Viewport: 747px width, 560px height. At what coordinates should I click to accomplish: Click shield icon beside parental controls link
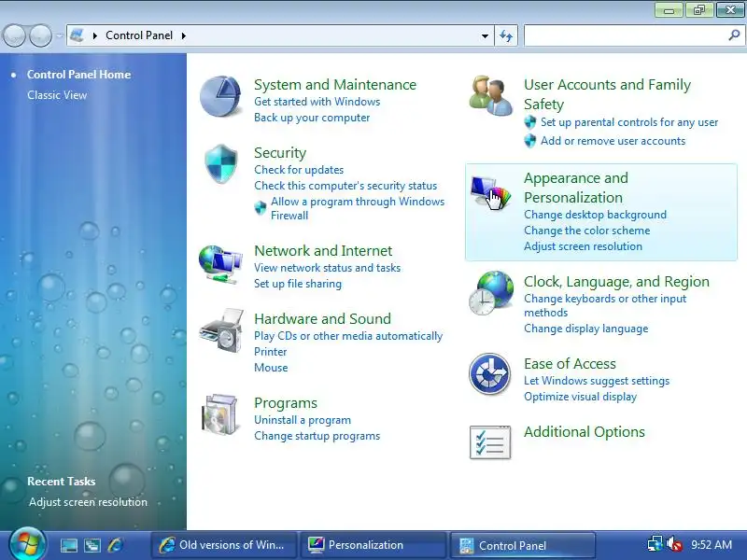[x=530, y=122]
